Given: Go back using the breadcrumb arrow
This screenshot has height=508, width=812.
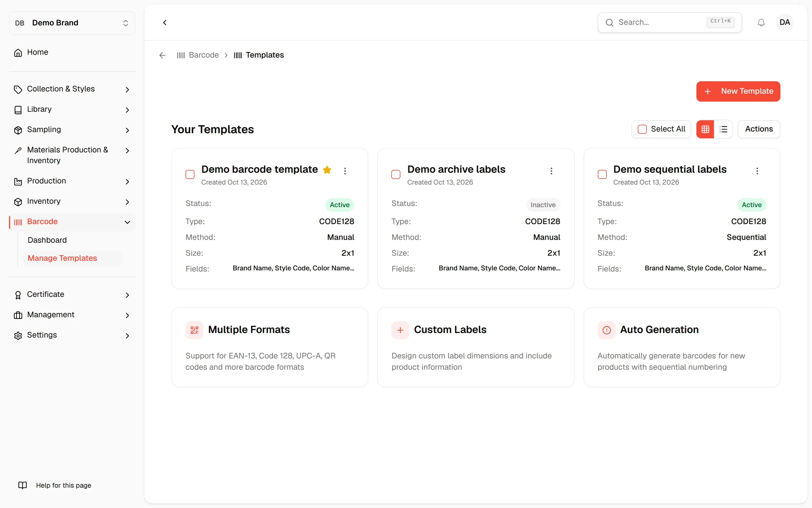Looking at the screenshot, I should click(x=162, y=55).
